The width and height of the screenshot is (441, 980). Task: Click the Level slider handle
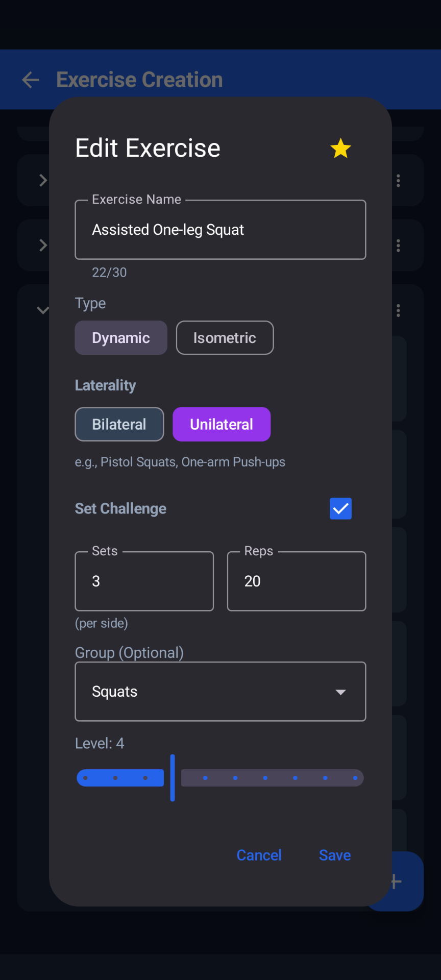[x=173, y=778]
